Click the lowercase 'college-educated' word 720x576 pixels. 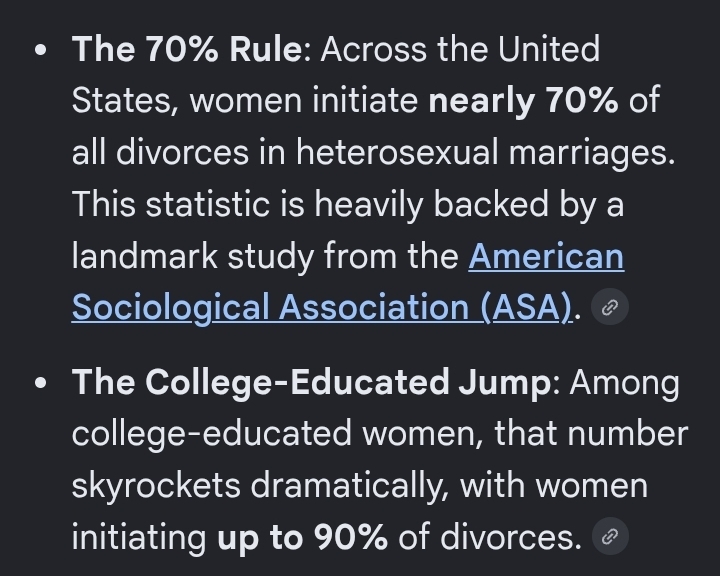tap(212, 434)
